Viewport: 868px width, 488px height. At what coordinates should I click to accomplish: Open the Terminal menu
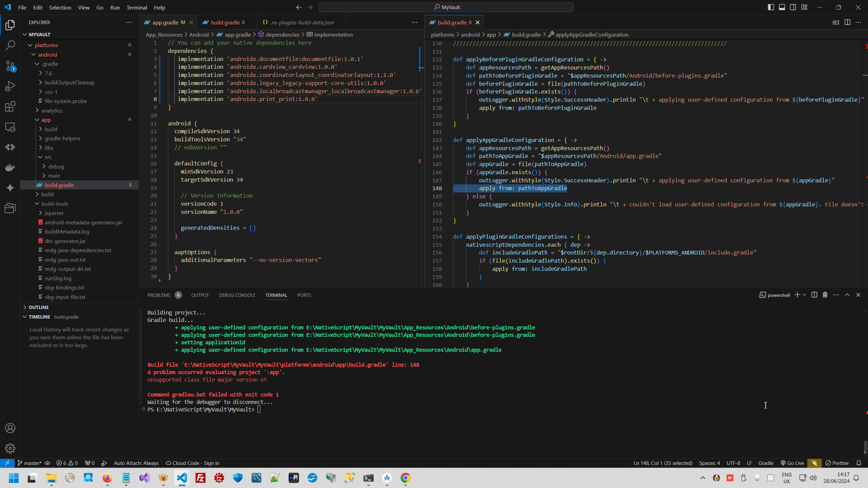[x=137, y=7]
